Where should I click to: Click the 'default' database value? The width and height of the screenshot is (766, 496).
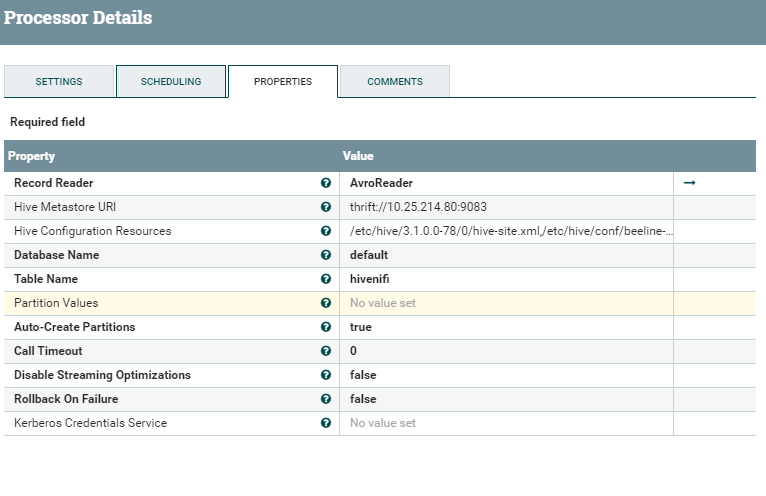369,255
